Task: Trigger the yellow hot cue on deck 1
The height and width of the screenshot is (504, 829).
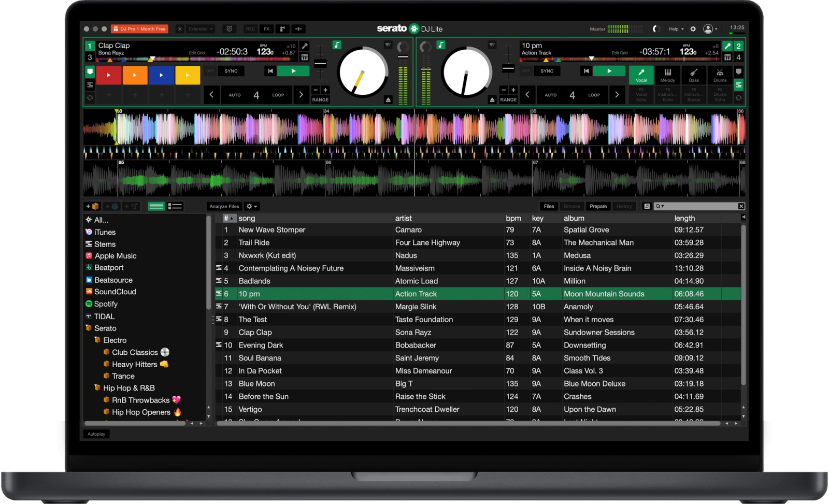Action: (x=188, y=75)
